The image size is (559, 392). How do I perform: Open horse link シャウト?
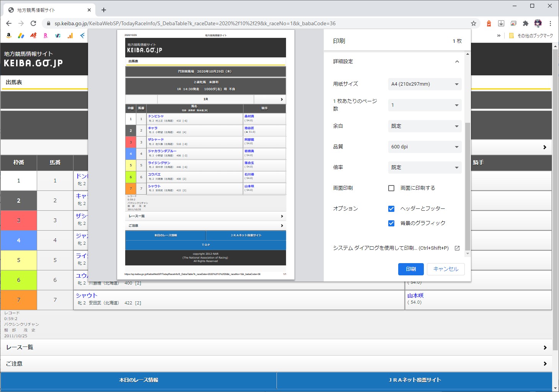click(87, 295)
